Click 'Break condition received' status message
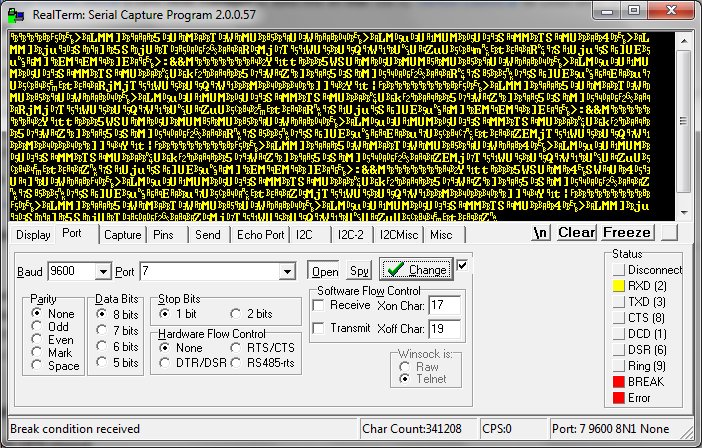Screen dimensions: 702x448 pyautogui.click(x=75, y=429)
